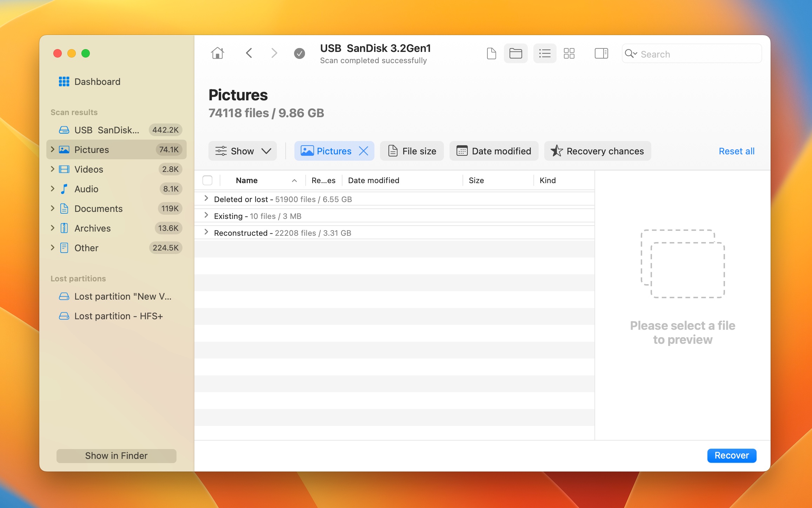Select Other category in sidebar
The height and width of the screenshot is (508, 812).
117,248
